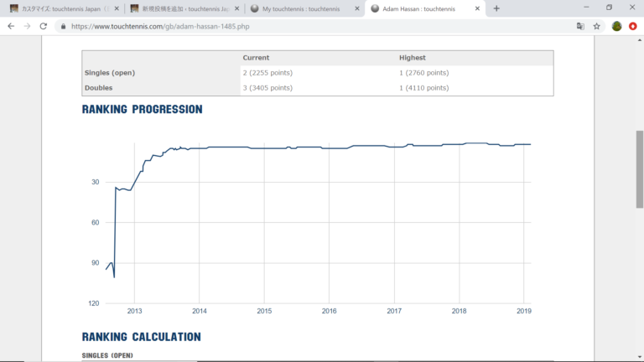Open a new tab with plus button
This screenshot has height=362, width=644.
[x=496, y=8]
